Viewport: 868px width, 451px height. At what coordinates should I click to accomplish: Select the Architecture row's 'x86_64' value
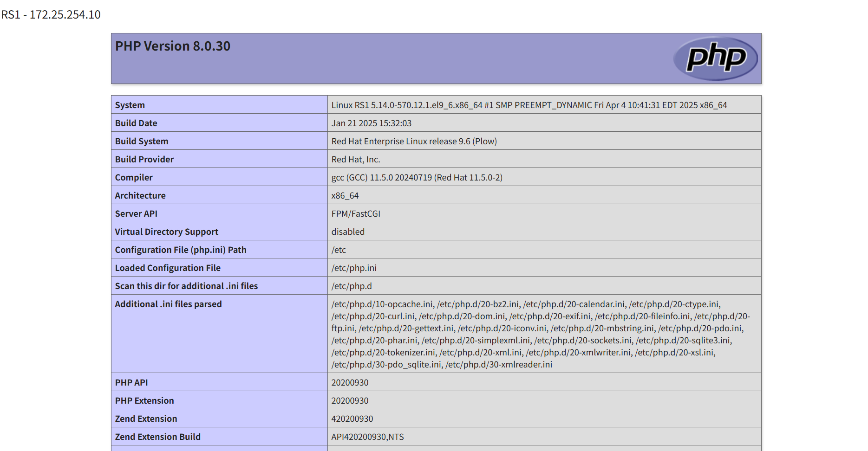click(x=345, y=196)
